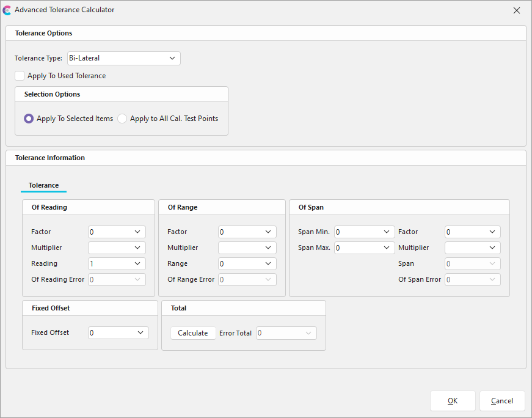Open the Span Min. dropdown
This screenshot has height=418, width=532.
[x=364, y=232]
